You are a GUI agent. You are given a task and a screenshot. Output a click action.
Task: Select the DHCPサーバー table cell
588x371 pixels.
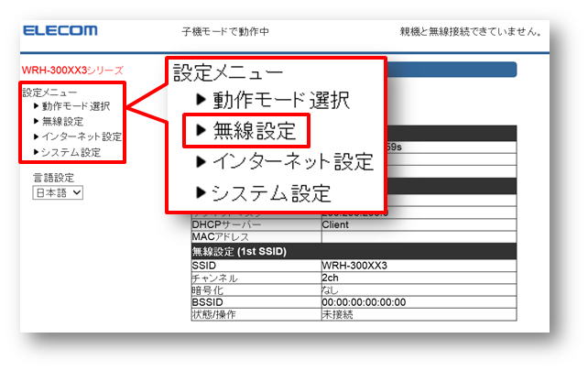(x=256, y=224)
